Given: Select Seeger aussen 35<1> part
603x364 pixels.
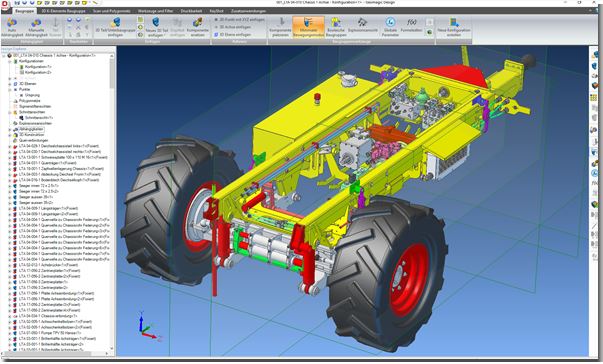Looking at the screenshot, I should [36, 197].
